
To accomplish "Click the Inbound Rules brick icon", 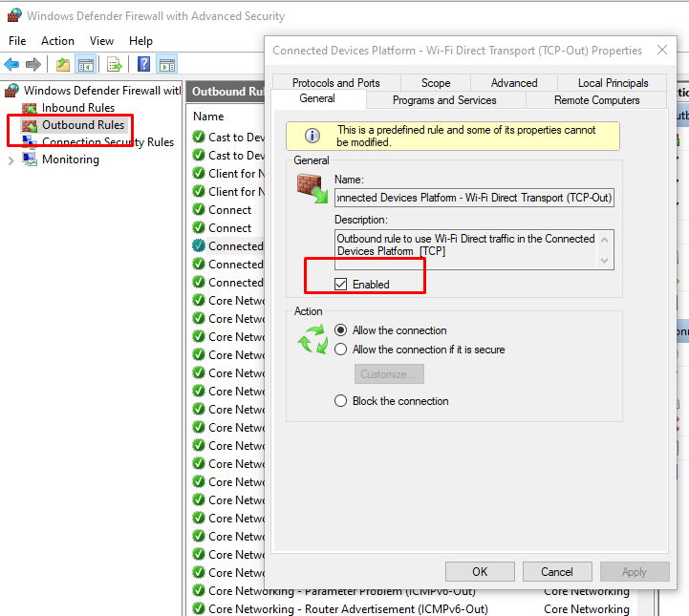I will point(30,108).
